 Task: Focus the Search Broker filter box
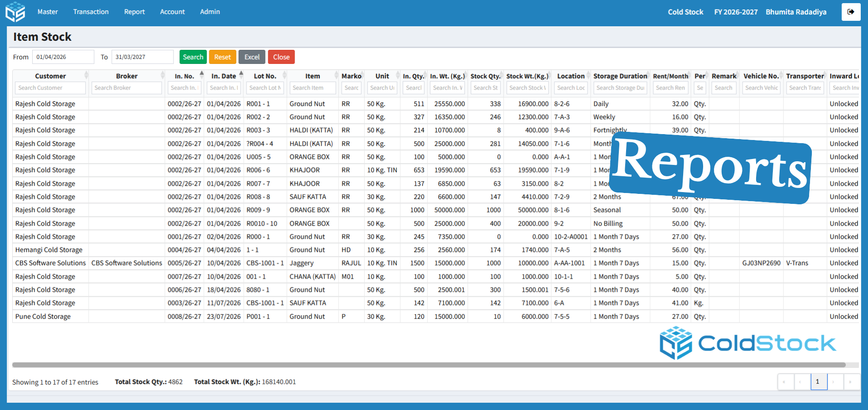tap(126, 88)
